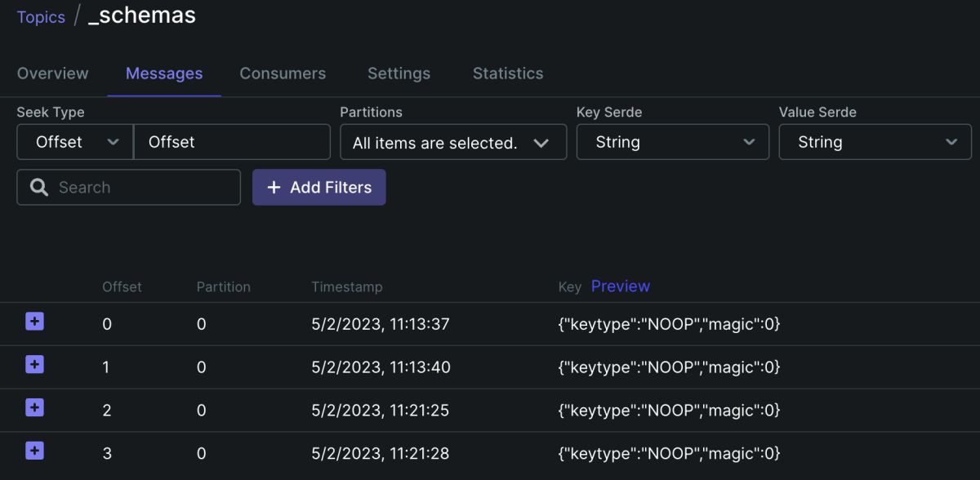The image size is (980, 480).
Task: Switch to the Overview tab
Action: pos(52,73)
